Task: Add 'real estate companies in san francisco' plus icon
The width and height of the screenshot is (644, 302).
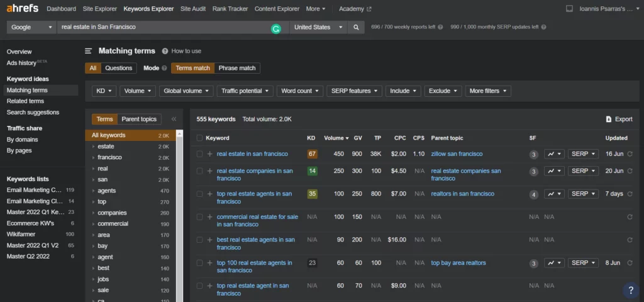Action: [x=210, y=171]
